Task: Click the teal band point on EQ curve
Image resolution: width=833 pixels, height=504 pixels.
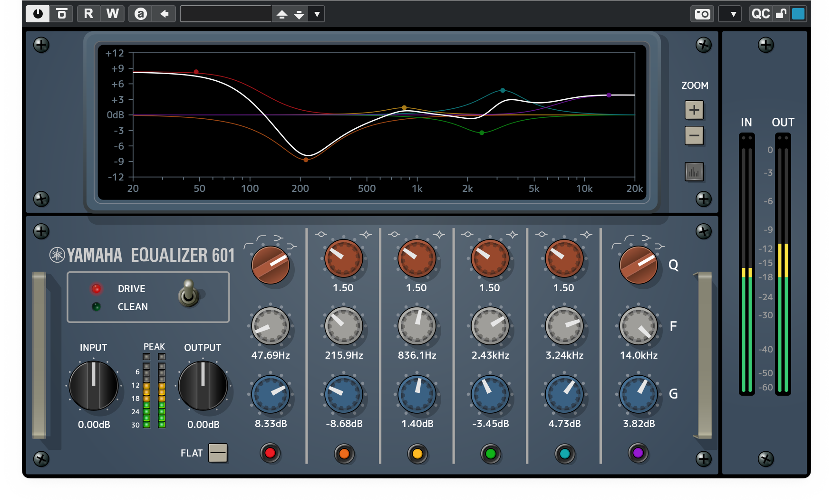Action: [503, 90]
